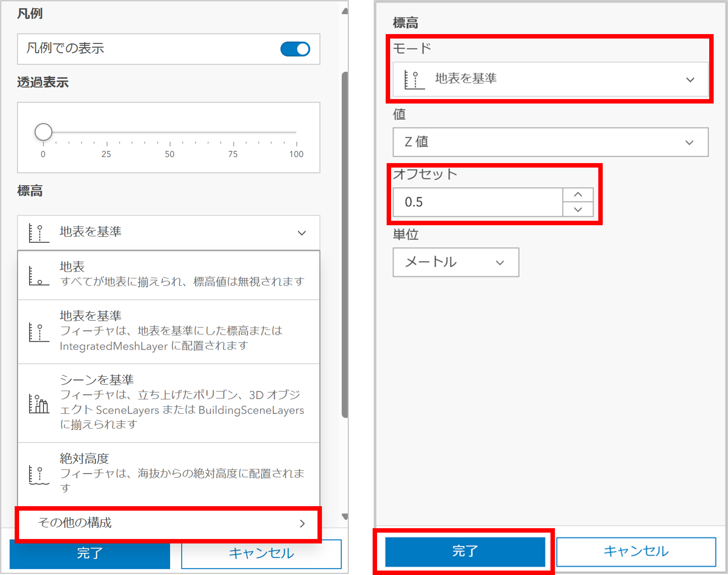Click the left dropdown header elevation icon
The height and width of the screenshot is (575, 728).
coord(39,233)
